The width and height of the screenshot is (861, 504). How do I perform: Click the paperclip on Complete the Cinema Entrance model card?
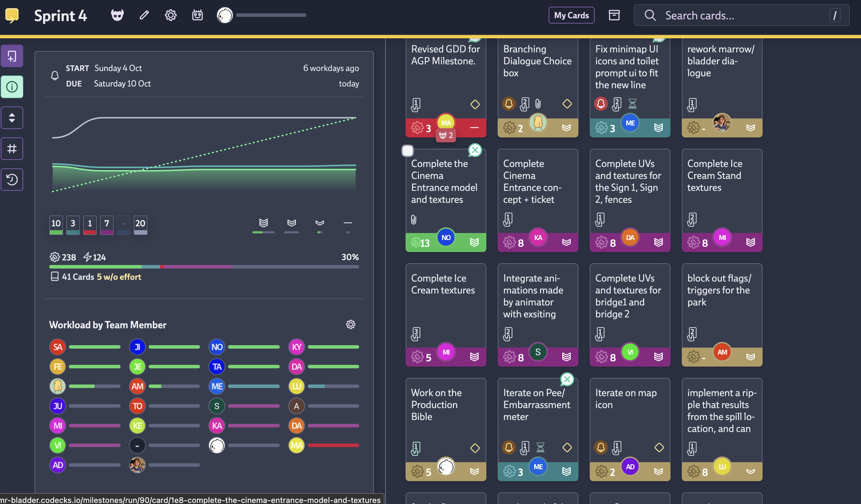click(414, 220)
